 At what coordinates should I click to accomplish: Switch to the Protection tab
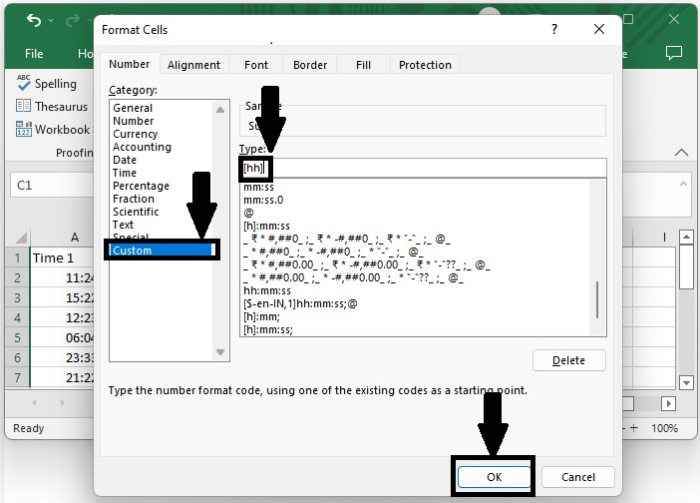[x=425, y=65]
